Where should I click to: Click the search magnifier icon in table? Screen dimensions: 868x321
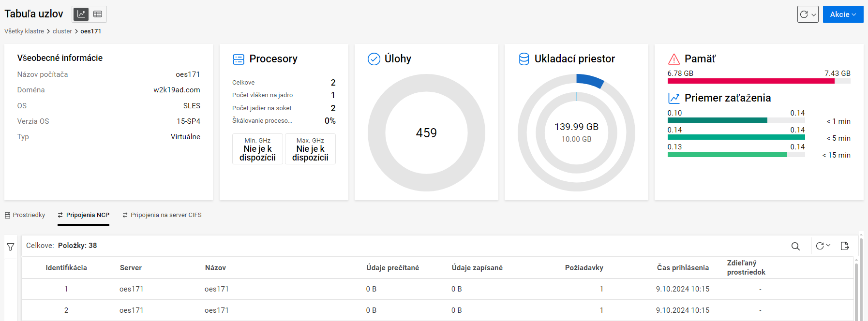(795, 246)
